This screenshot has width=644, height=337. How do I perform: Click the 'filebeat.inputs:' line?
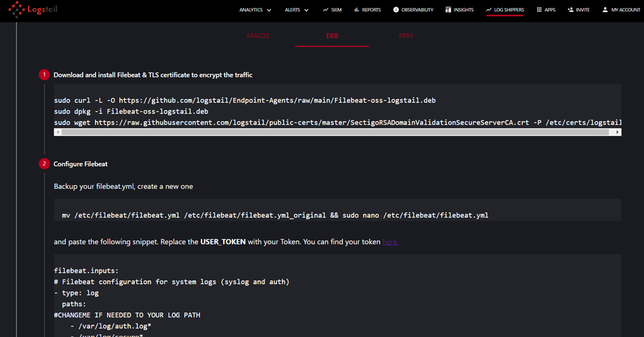click(87, 271)
